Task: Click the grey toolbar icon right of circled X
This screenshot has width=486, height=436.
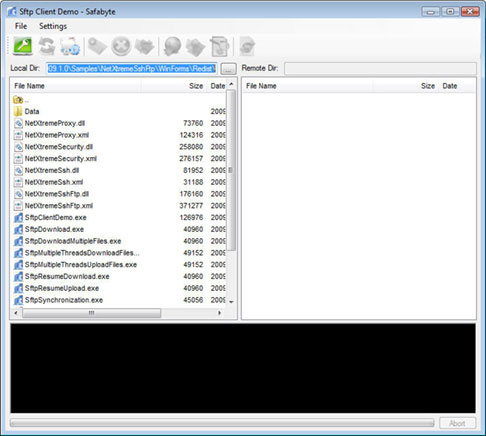Action: [x=144, y=46]
